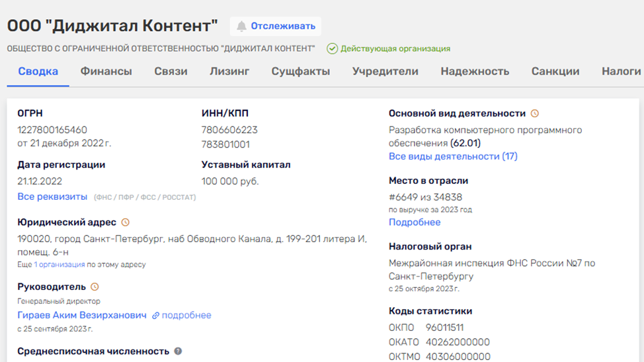Click the KPP value 783801001
This screenshot has width=644, height=362.
pyautogui.click(x=225, y=145)
